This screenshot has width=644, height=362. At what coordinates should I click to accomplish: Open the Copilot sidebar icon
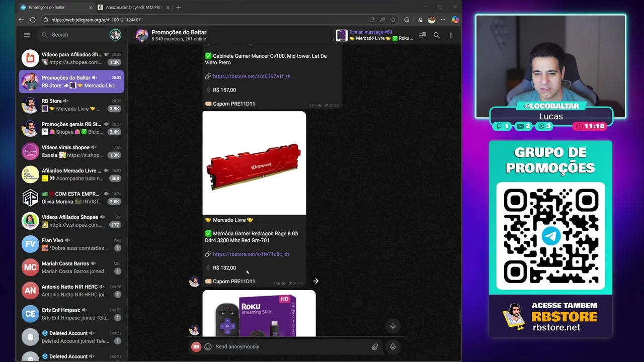(455, 20)
